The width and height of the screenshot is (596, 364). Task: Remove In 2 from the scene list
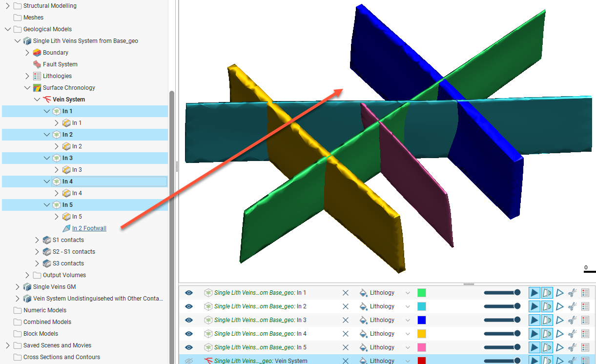tap(346, 306)
